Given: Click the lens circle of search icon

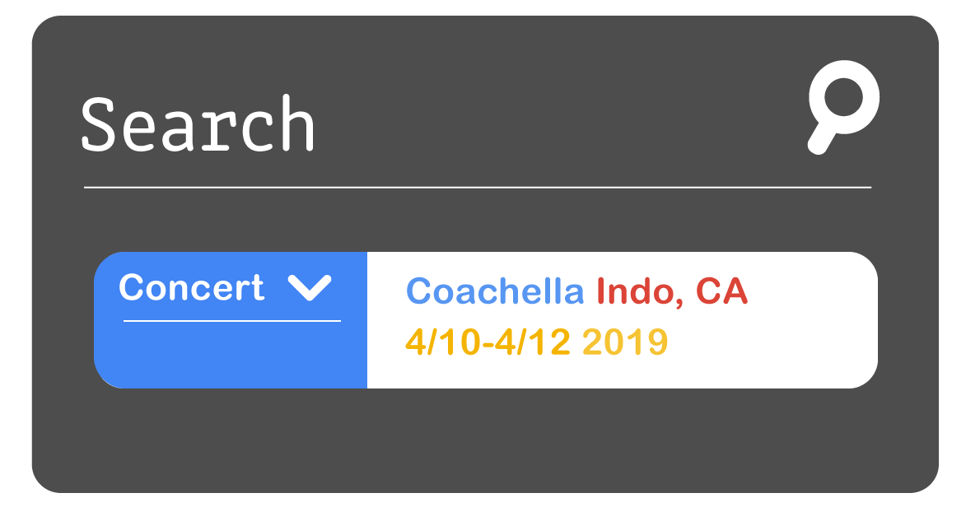Looking at the screenshot, I should [x=844, y=97].
